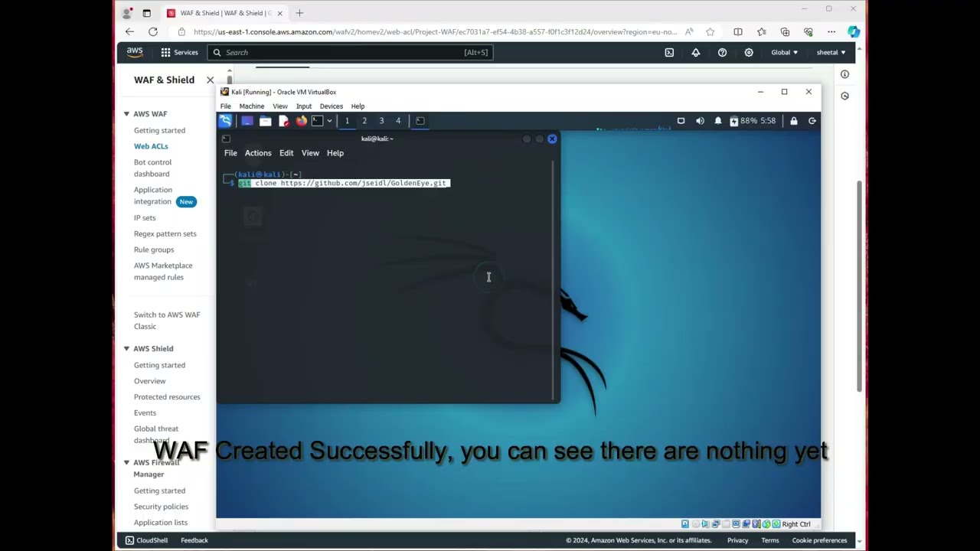Open the Kali notifications bell
This screenshot has width=980, height=551.
point(718,121)
